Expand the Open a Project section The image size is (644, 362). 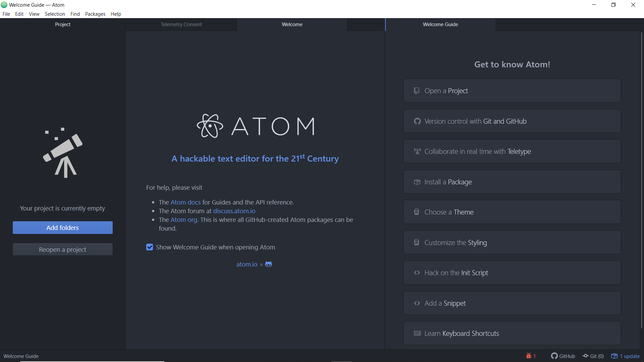[512, 91]
